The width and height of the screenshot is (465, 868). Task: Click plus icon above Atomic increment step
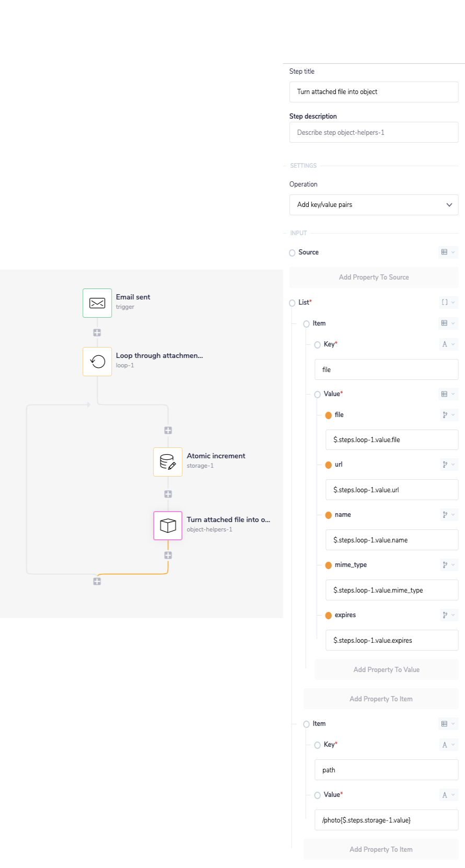[168, 431]
